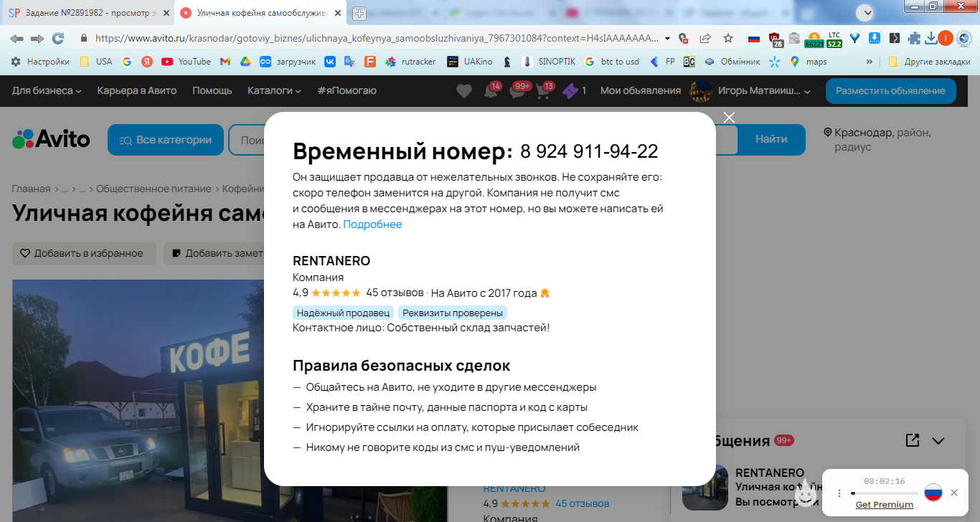Go to Мои объявления

point(641,91)
